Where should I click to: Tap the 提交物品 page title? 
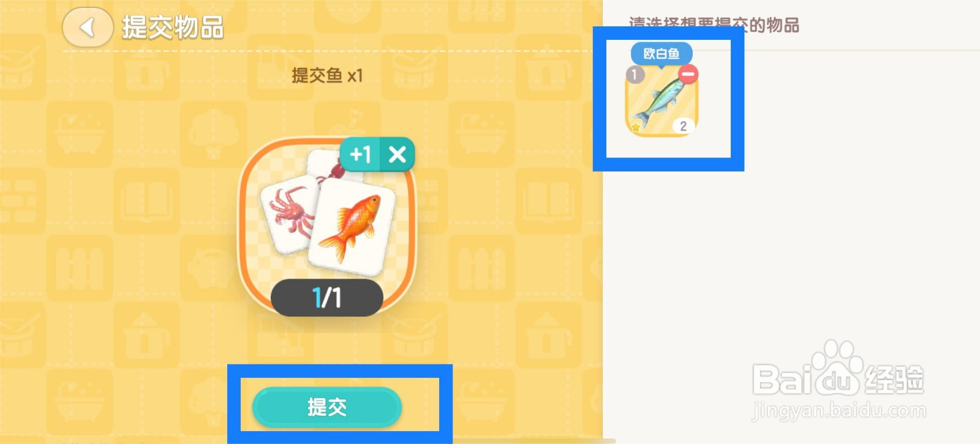(x=173, y=28)
